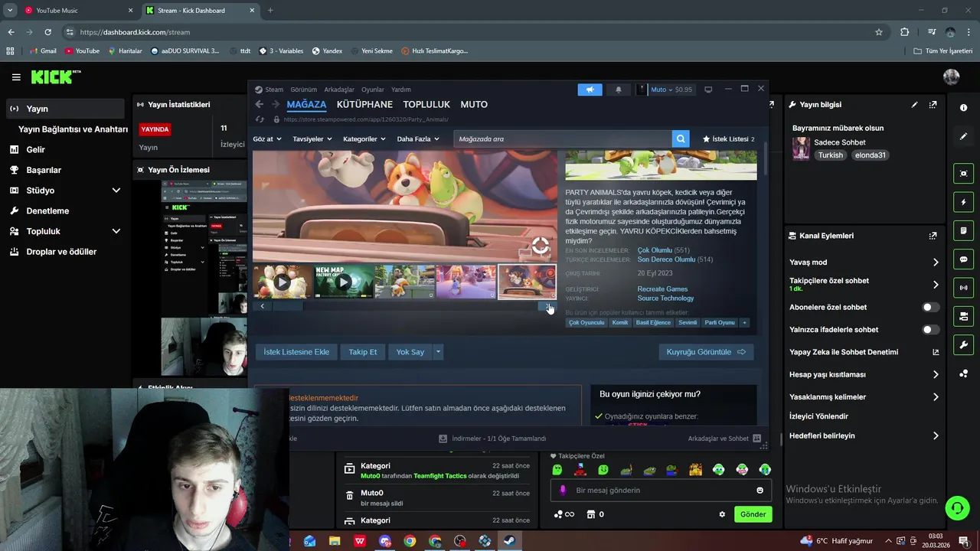The width and height of the screenshot is (980, 551).
Task: Click the Takip Et button
Action: [363, 352]
